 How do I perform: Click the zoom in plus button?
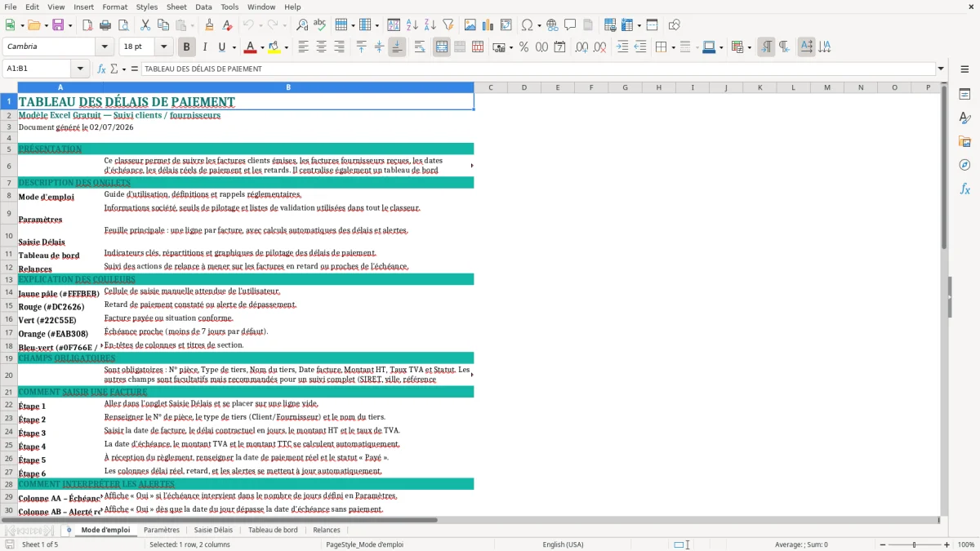(948, 544)
